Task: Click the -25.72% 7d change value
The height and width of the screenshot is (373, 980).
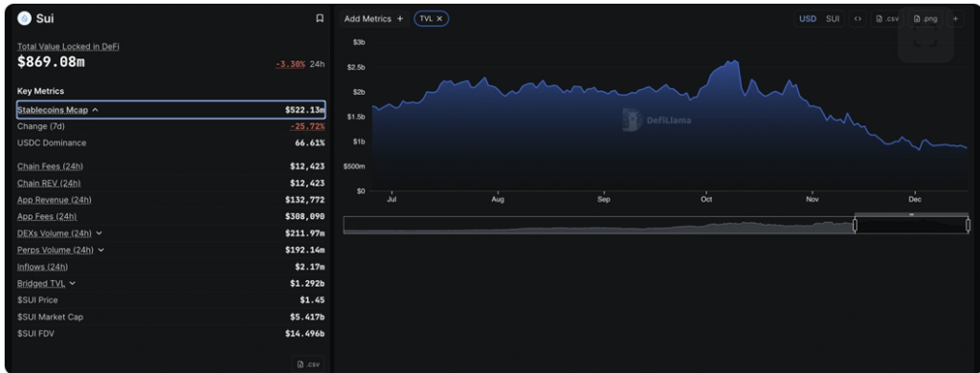Action: tap(307, 126)
